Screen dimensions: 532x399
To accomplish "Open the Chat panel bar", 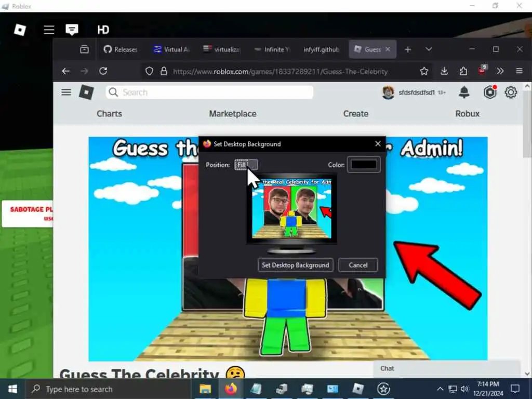I will 446,369.
